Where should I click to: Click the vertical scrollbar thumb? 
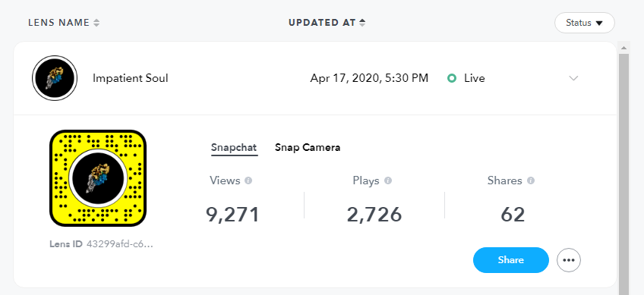pyautogui.click(x=623, y=174)
